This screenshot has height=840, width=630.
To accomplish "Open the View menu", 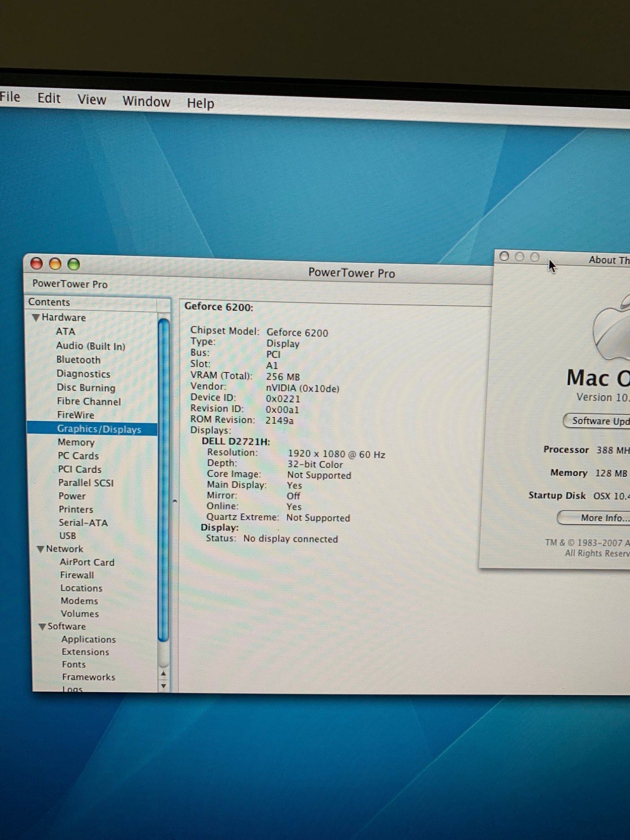I will pyautogui.click(x=92, y=100).
